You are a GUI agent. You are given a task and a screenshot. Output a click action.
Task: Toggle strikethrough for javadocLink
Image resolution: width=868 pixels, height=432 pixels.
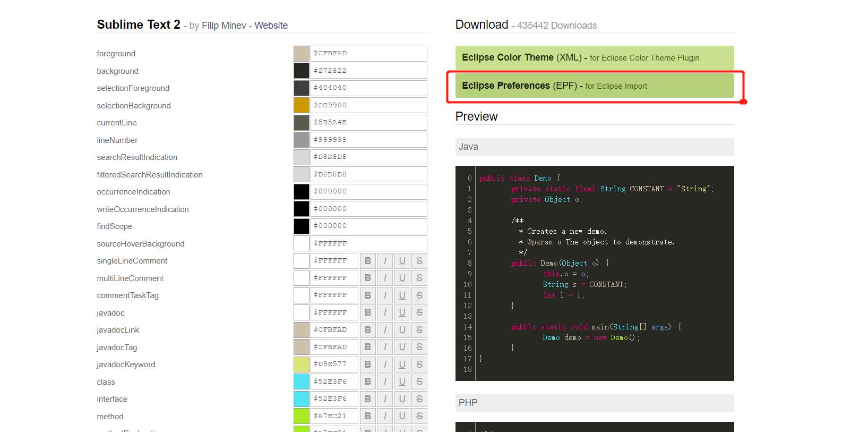pos(419,330)
